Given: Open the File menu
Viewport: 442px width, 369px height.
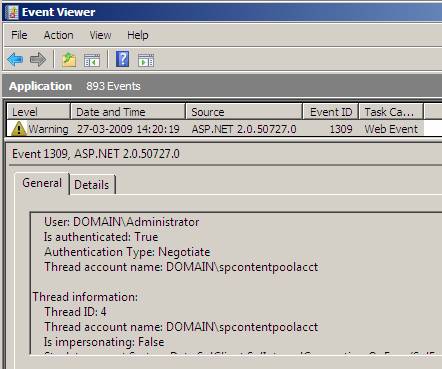Looking at the screenshot, I should [x=19, y=35].
